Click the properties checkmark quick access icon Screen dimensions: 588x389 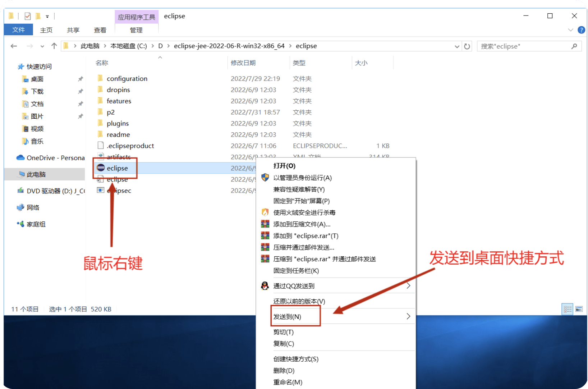[28, 16]
